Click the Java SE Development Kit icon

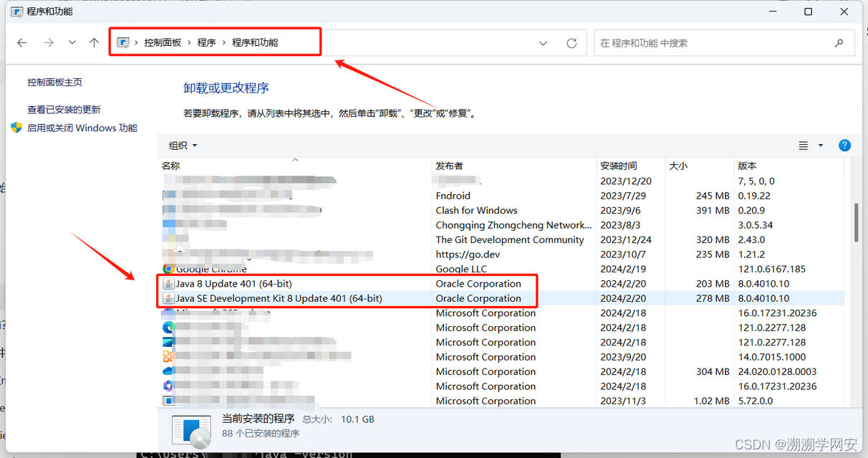[x=169, y=299]
